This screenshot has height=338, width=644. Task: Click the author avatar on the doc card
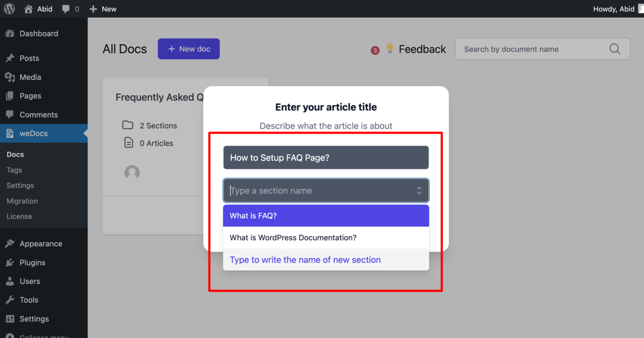pyautogui.click(x=132, y=172)
